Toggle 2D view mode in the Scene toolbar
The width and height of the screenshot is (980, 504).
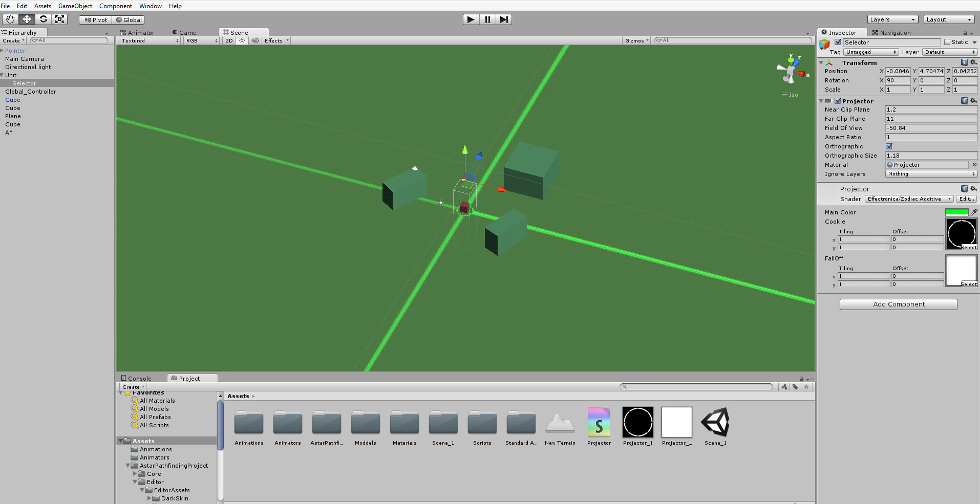[228, 40]
